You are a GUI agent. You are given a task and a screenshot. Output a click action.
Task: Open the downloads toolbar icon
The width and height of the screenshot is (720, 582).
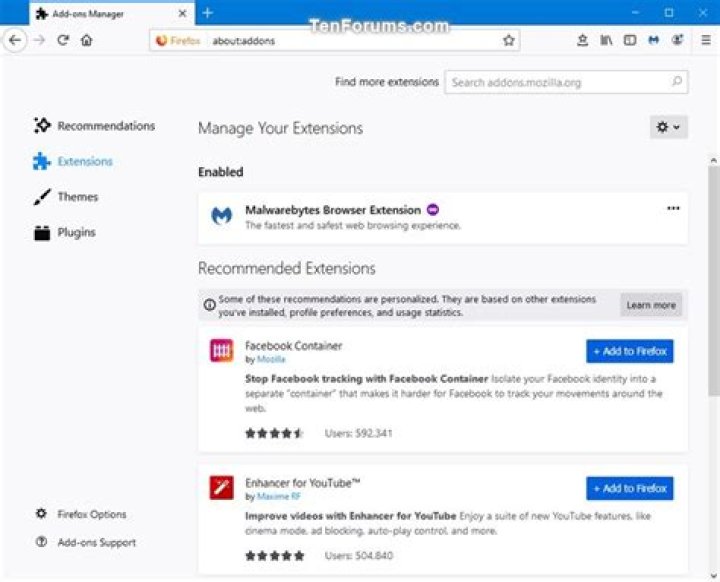point(582,40)
